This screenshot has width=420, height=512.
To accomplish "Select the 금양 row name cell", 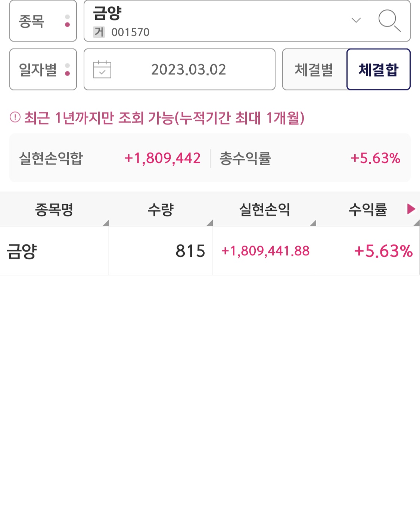I will [x=54, y=251].
